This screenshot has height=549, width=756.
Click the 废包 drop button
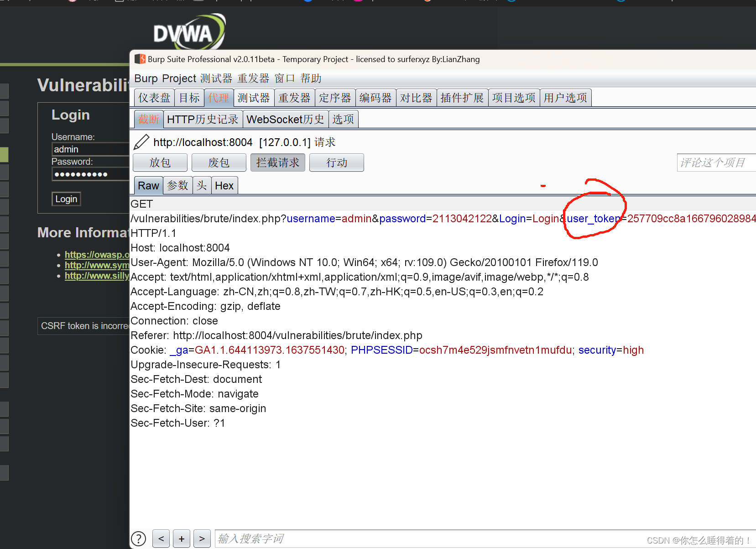(x=219, y=162)
